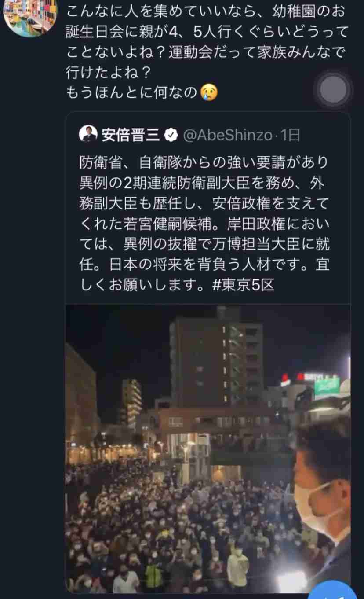This screenshot has width=364, height=599.
Task: Open the @AbeShinzo handle
Action: pos(227,135)
